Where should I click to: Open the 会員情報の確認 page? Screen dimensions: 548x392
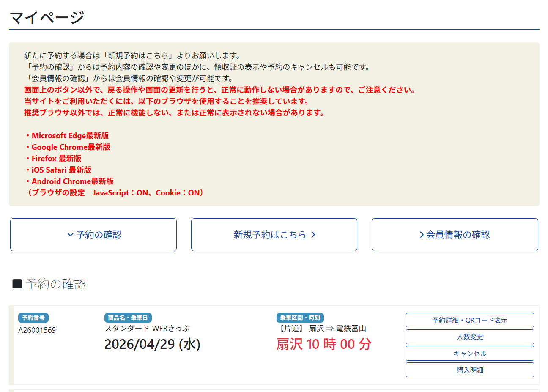(x=455, y=235)
